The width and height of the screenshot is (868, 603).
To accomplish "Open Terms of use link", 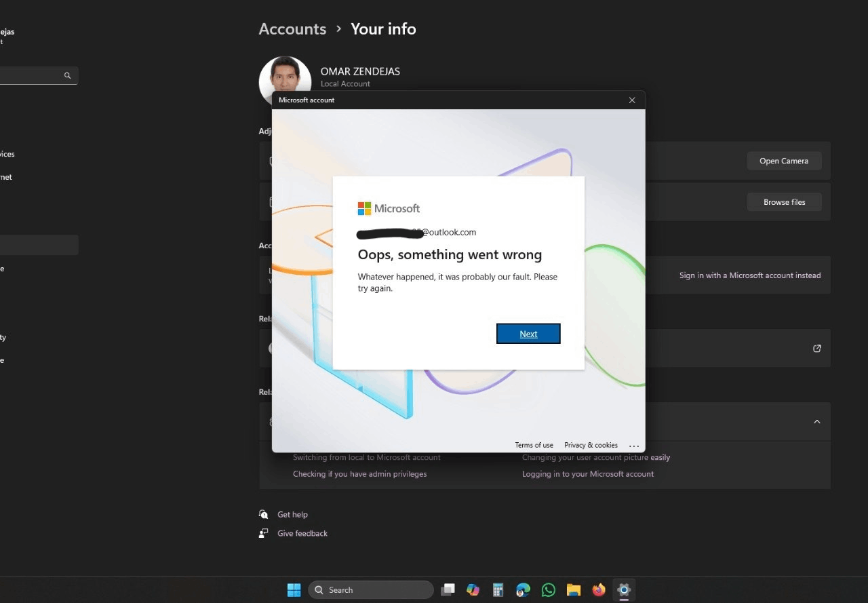I will (534, 445).
